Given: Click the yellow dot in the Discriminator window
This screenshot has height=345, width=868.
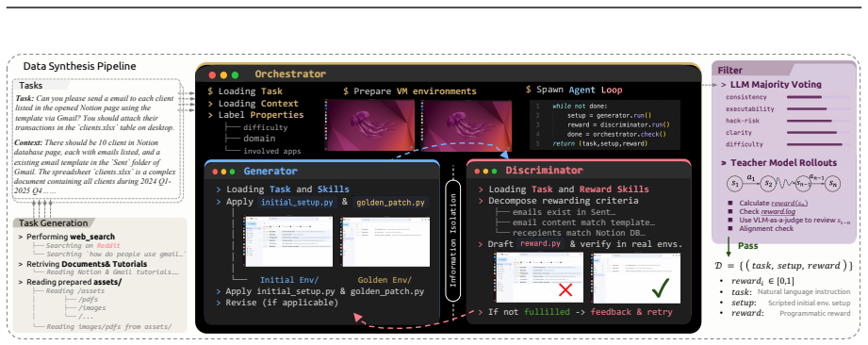Looking at the screenshot, I should [x=484, y=172].
